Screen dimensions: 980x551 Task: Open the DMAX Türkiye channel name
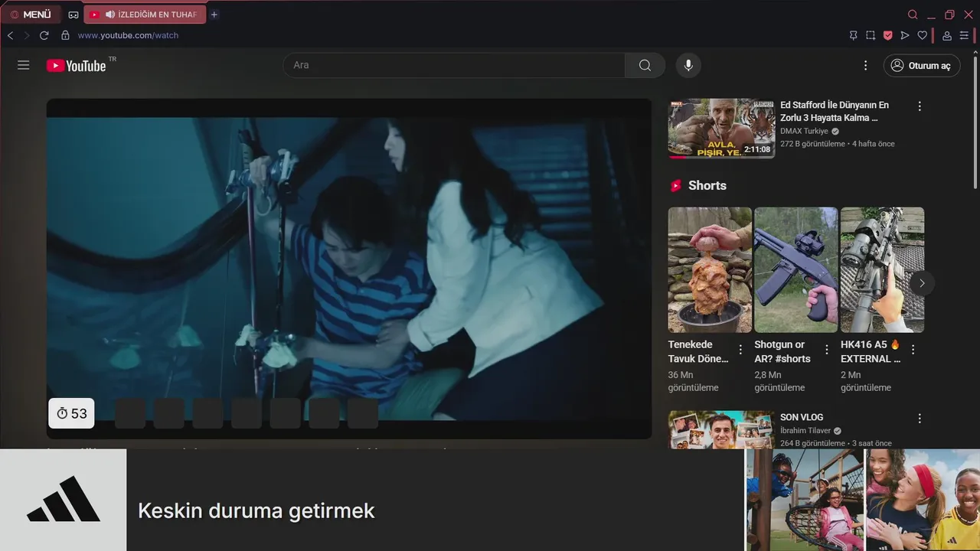(804, 131)
